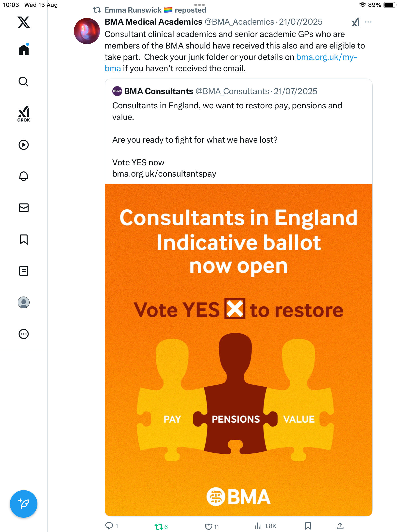
Task: Toggle like on the BMA post
Action: [209, 527]
